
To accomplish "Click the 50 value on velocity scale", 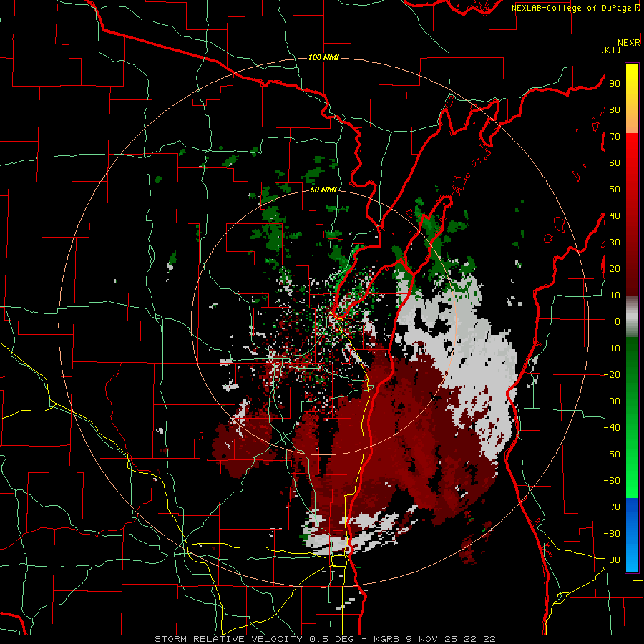I will click(x=615, y=190).
